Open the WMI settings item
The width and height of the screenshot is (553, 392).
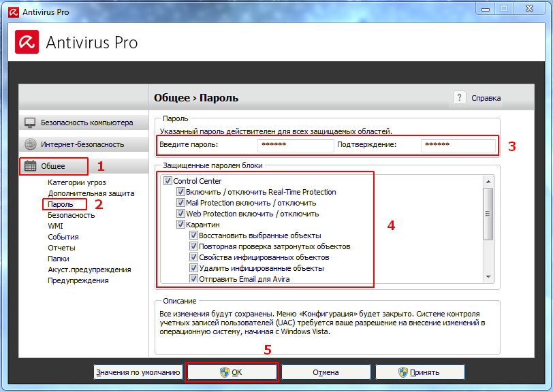tap(55, 226)
